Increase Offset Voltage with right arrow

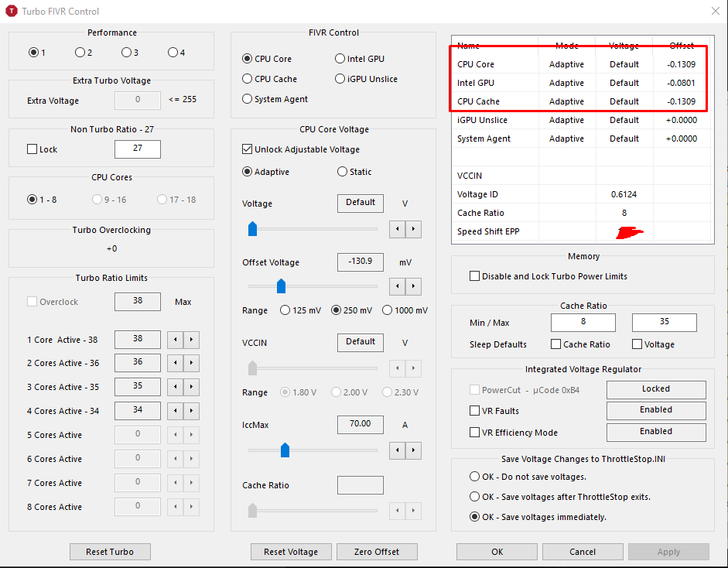413,286
